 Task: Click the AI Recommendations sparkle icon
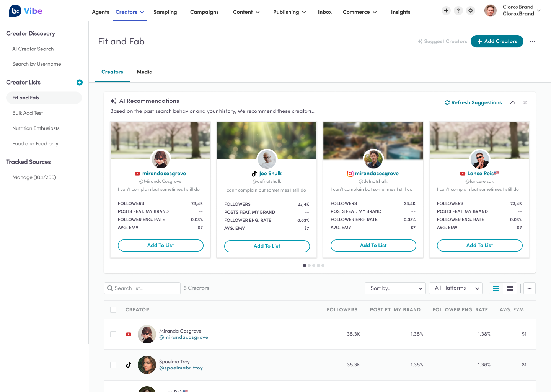pyautogui.click(x=113, y=101)
